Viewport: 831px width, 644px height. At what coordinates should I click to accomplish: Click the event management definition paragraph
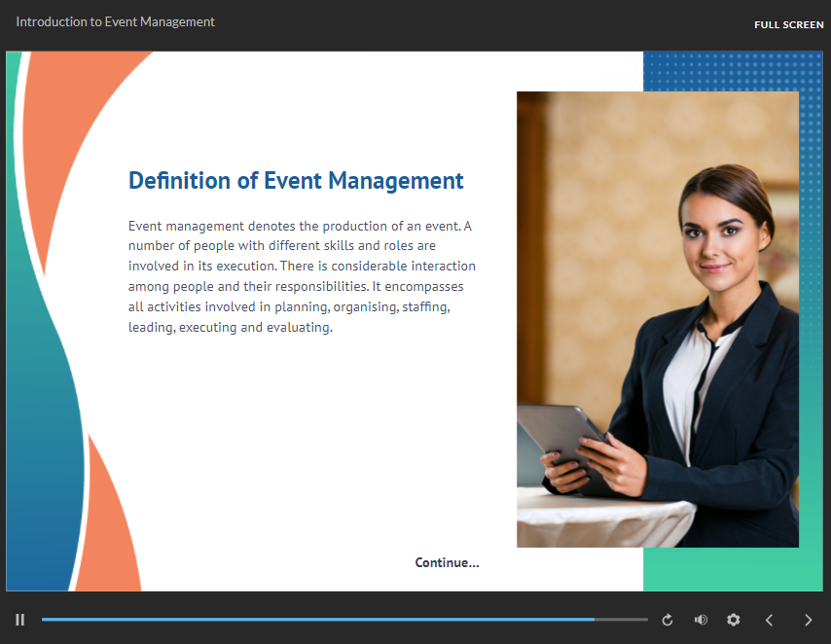click(x=302, y=276)
